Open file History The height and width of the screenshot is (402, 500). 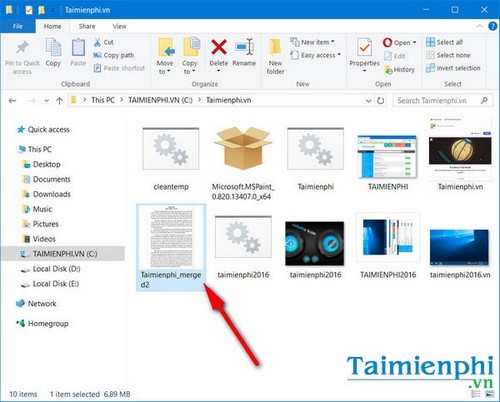click(x=399, y=70)
